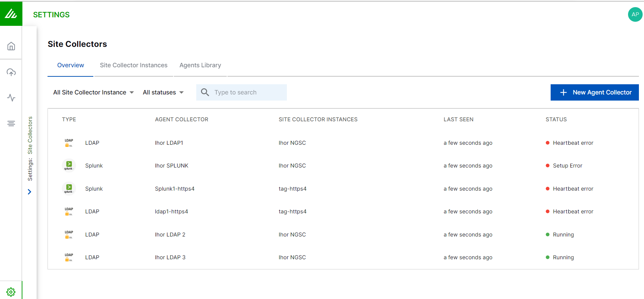Open the Ihor LDAP 3 agent collector
644x299 pixels.
170,257
